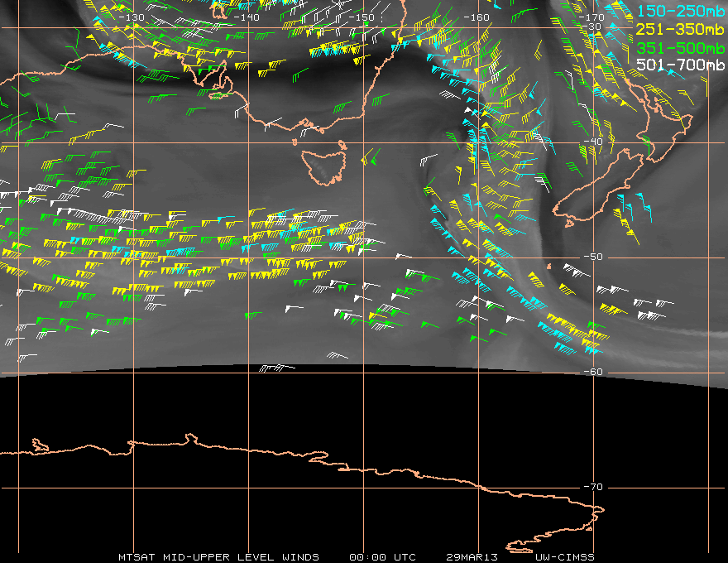
Task: Click the 00:00 UTC time stamp
Action: pyautogui.click(x=382, y=557)
